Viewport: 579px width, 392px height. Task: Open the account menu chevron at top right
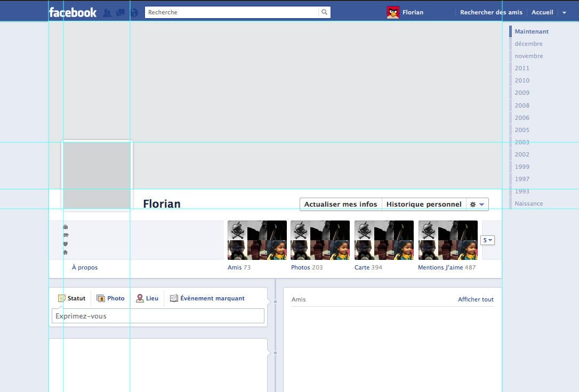[x=564, y=12]
